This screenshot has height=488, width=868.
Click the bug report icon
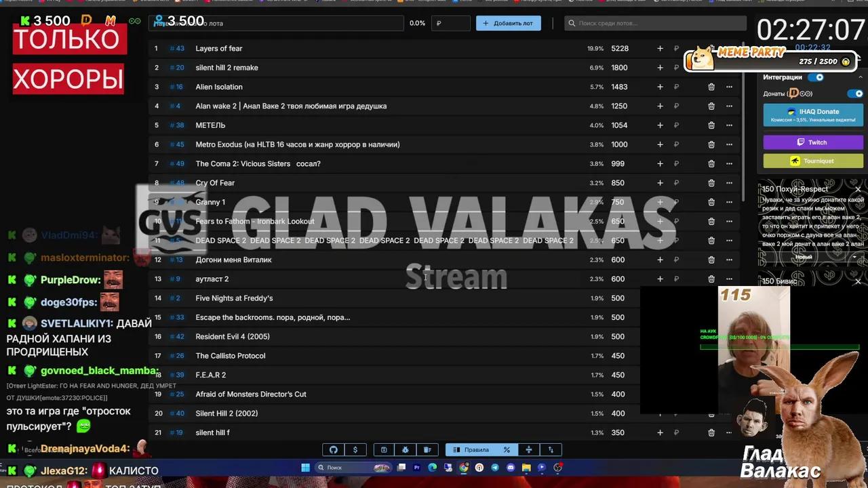point(406,450)
